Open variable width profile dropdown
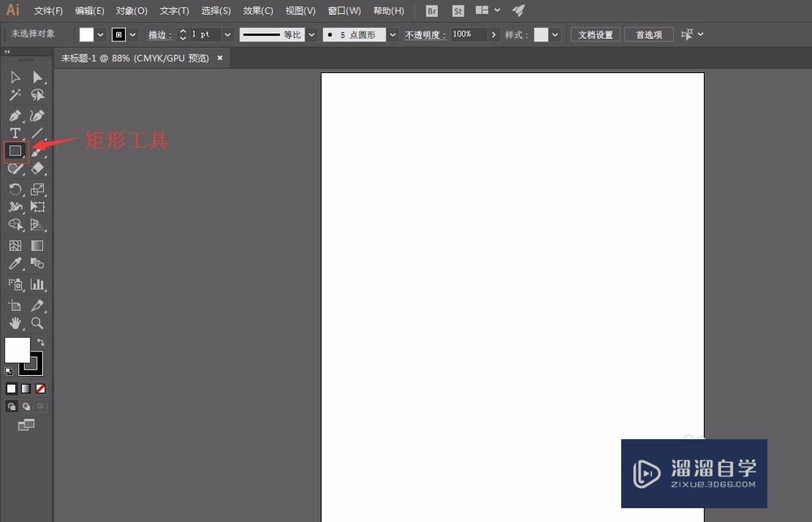The width and height of the screenshot is (812, 522). [312, 35]
